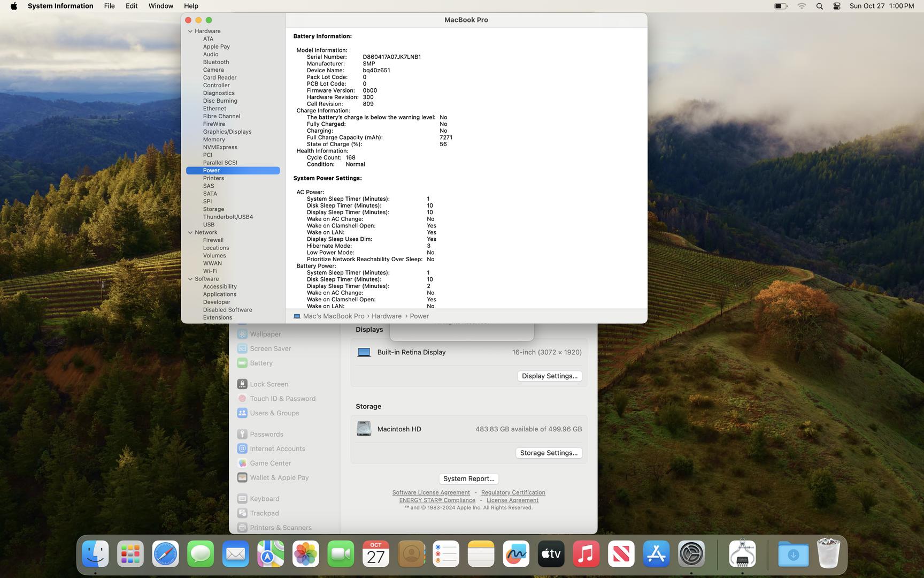The image size is (924, 578).
Task: Launch Safari from the Dock
Action: pos(165,554)
